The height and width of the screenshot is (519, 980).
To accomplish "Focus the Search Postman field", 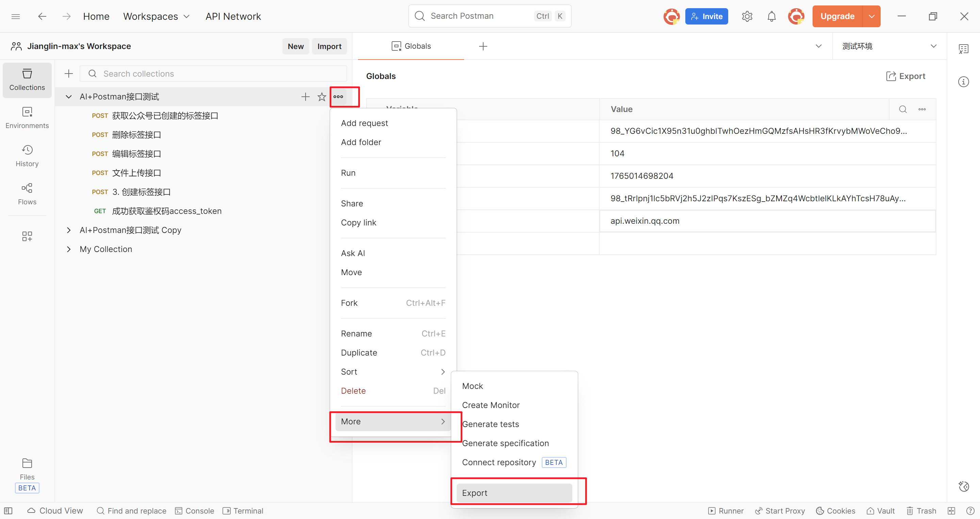I will pyautogui.click(x=490, y=16).
